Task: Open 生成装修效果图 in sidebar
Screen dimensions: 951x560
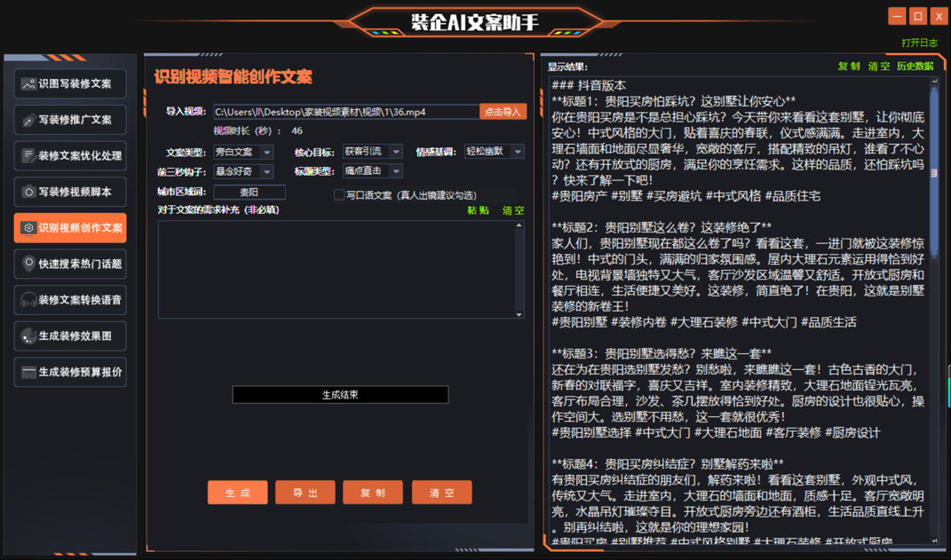Action: tap(70, 335)
